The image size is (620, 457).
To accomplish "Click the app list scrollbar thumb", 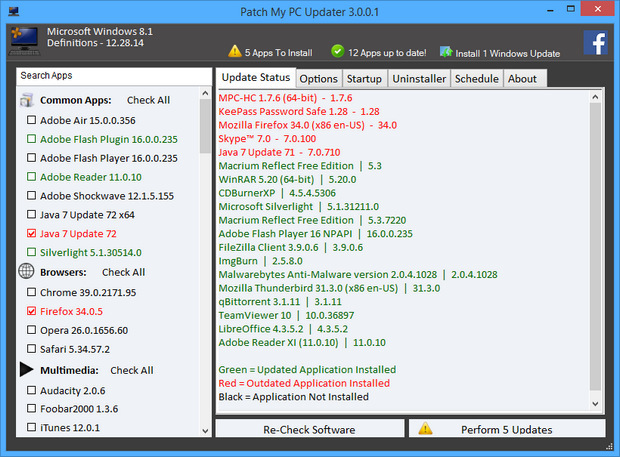I will click(205, 126).
